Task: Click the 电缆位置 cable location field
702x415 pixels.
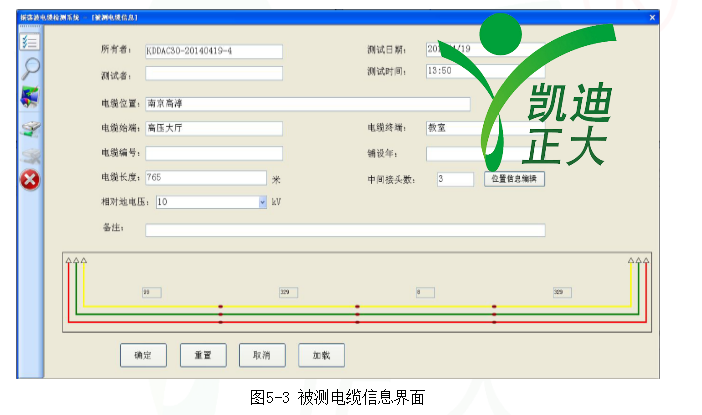Action: [307, 103]
